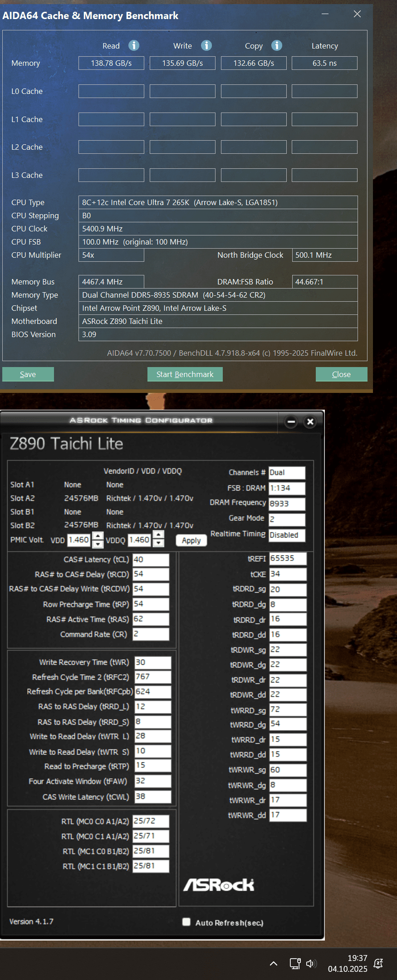Click the tWRWR_sg field showing 60
This screenshot has height=980, width=397.
point(288,770)
